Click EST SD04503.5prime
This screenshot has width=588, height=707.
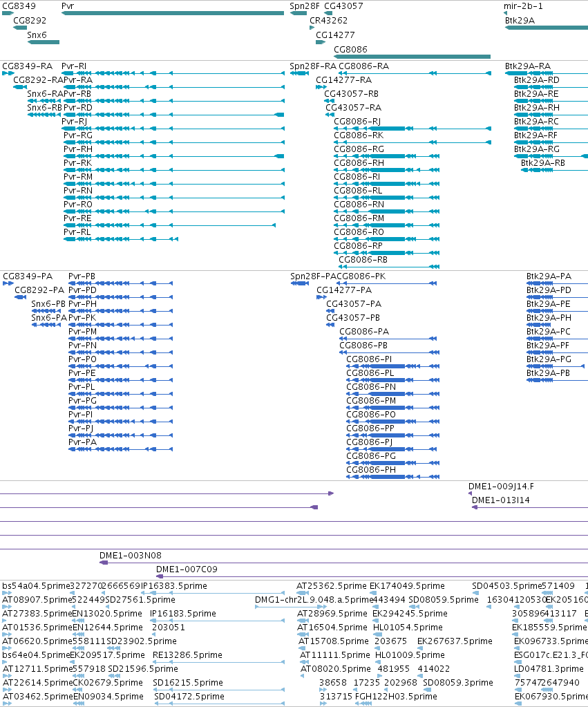coord(507,586)
